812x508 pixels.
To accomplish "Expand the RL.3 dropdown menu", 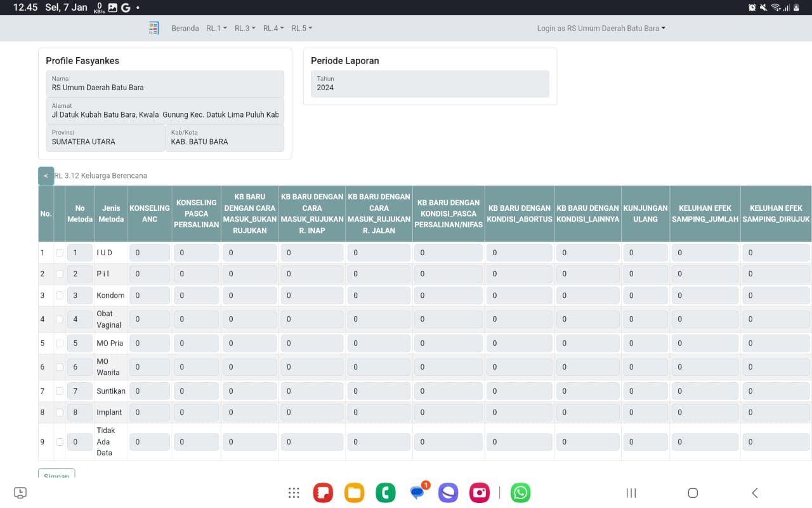I will 245,28.
